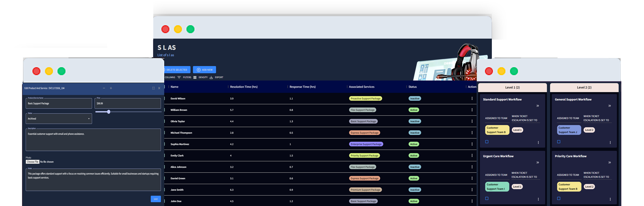Open row actions menu for Daniel Green
This screenshot has height=206, width=644.
click(472, 178)
